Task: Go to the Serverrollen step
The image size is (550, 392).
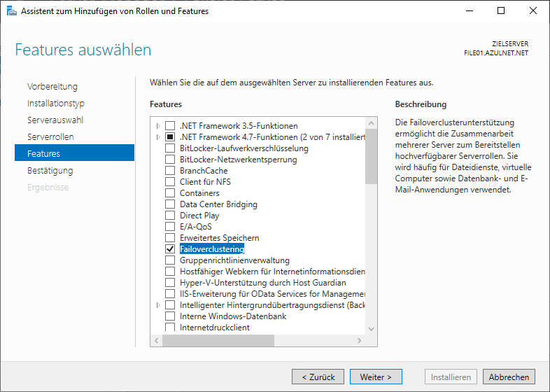Action: 50,136
